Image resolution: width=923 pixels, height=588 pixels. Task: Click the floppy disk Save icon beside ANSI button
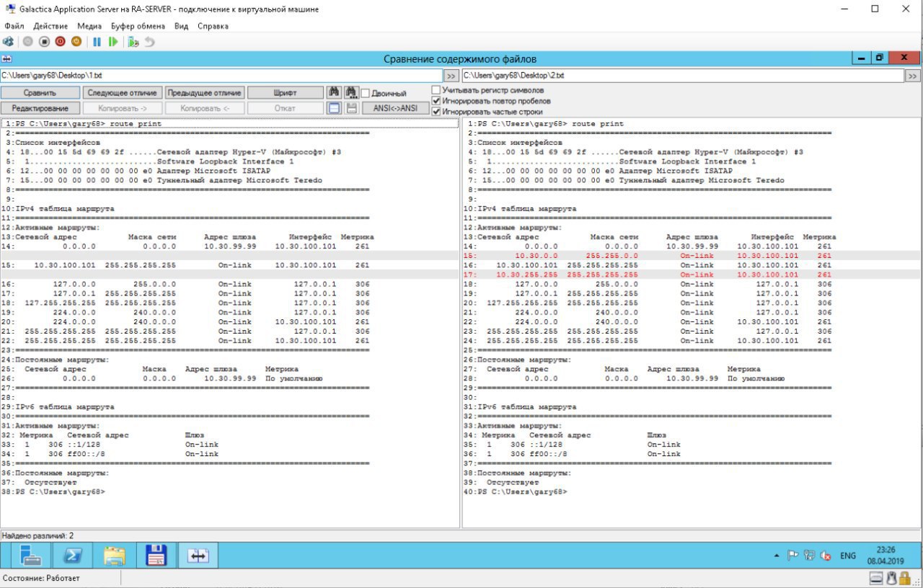351,108
